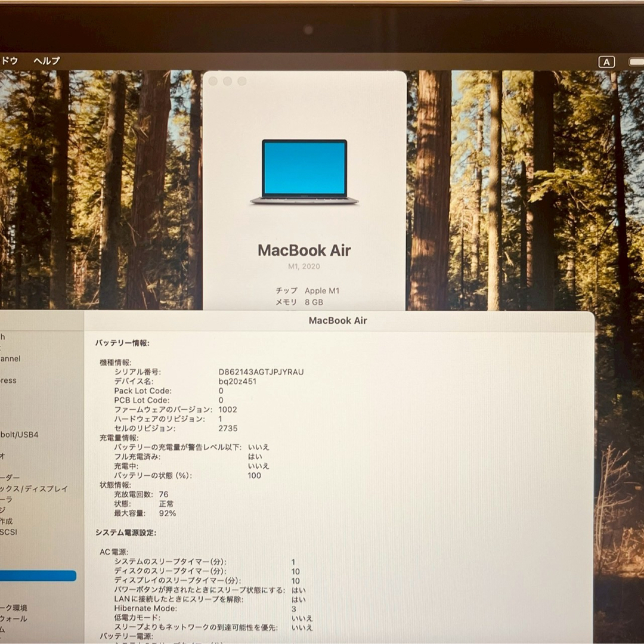Image resolution: width=644 pixels, height=644 pixels.
Task: Click the "状態情報:" section label
Action: [116, 485]
